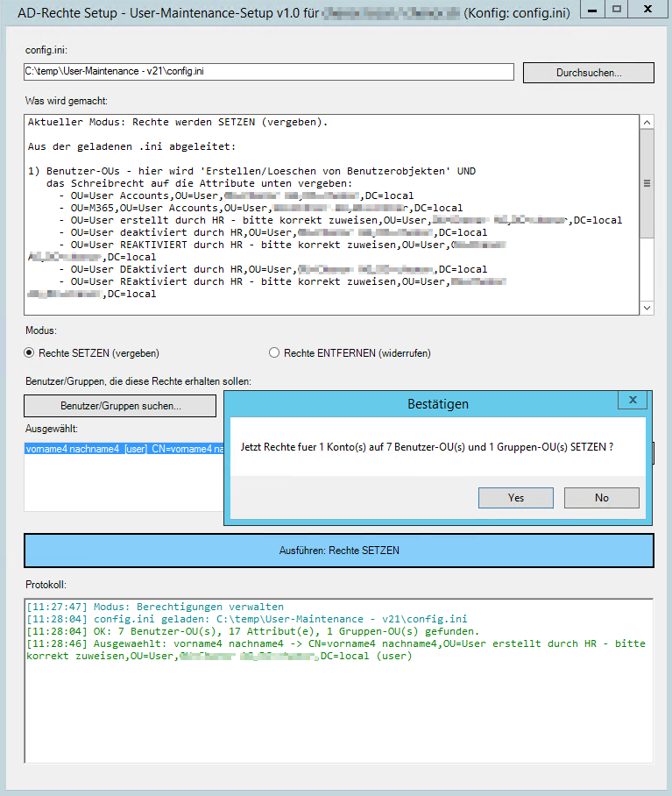Click the config.ini path input field
The height and width of the screenshot is (796, 672).
(x=269, y=72)
